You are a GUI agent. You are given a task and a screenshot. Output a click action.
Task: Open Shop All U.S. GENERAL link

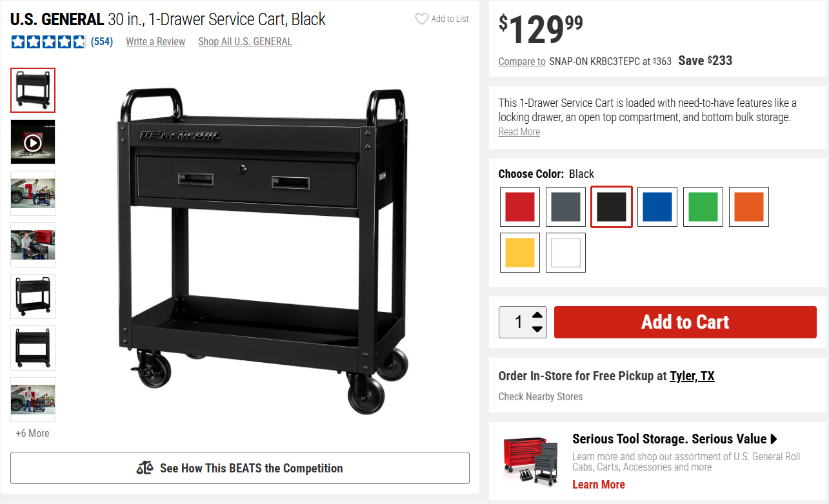point(245,42)
